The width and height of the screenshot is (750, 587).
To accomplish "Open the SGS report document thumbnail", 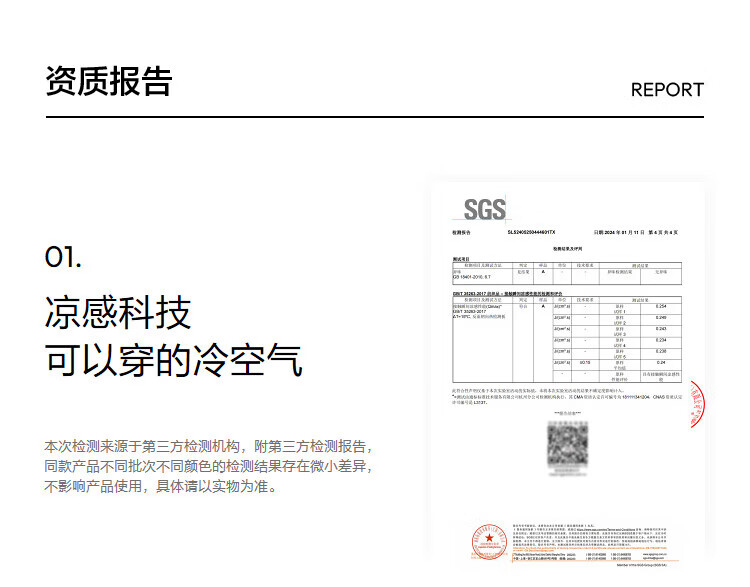I will click(x=567, y=375).
